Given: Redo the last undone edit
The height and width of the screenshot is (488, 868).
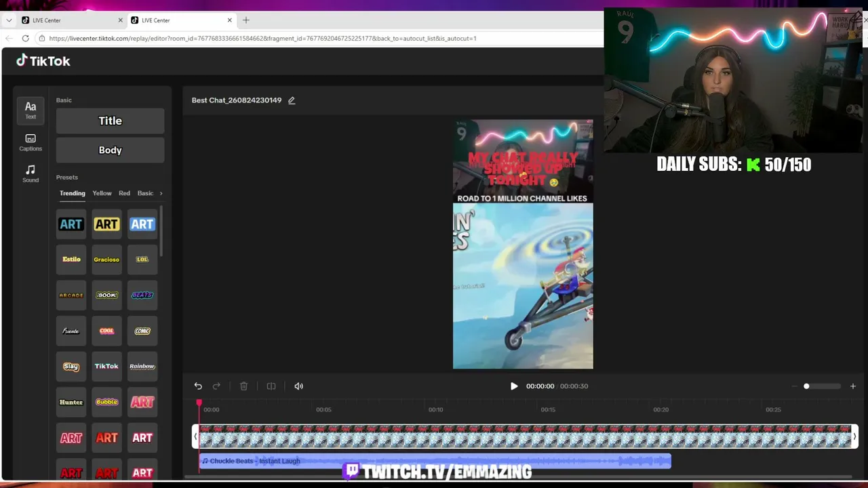Looking at the screenshot, I should click(x=216, y=386).
